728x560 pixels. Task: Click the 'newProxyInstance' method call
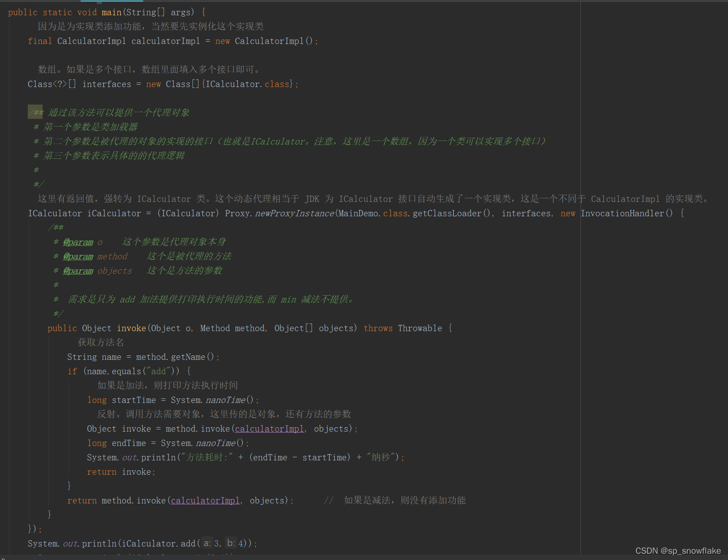click(x=295, y=213)
